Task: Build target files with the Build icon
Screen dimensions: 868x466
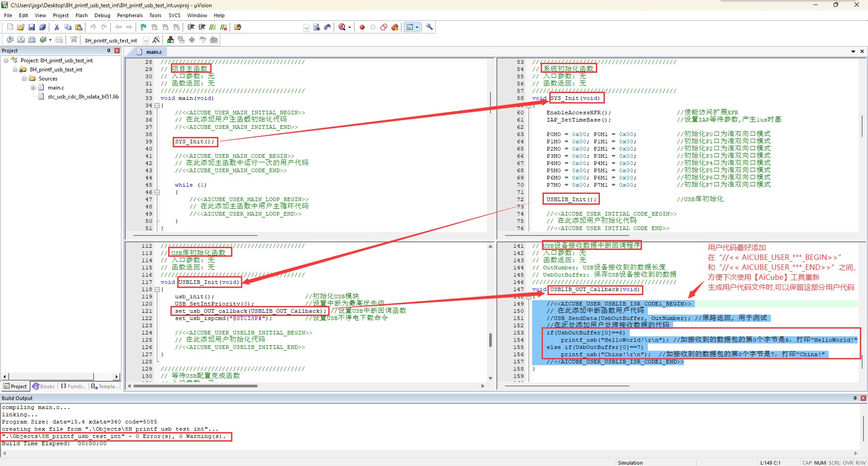Action: click(21, 40)
